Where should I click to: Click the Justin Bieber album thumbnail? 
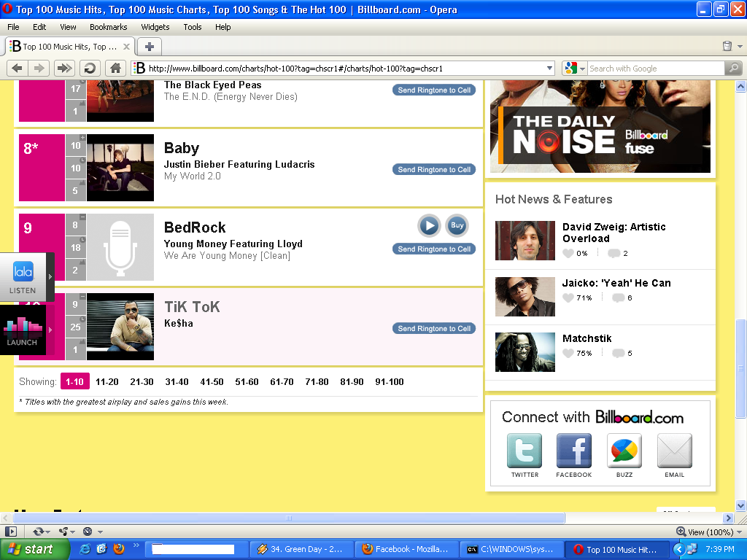pyautogui.click(x=120, y=168)
